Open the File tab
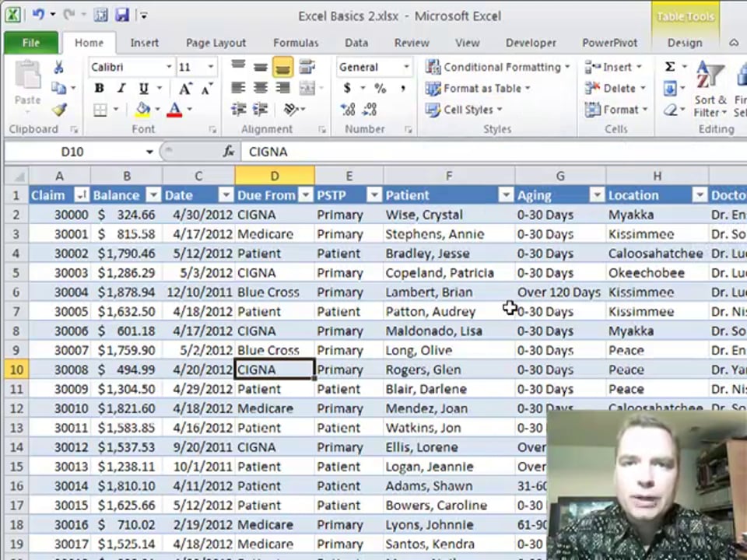Viewport: 747px width, 560px height. pos(31,43)
